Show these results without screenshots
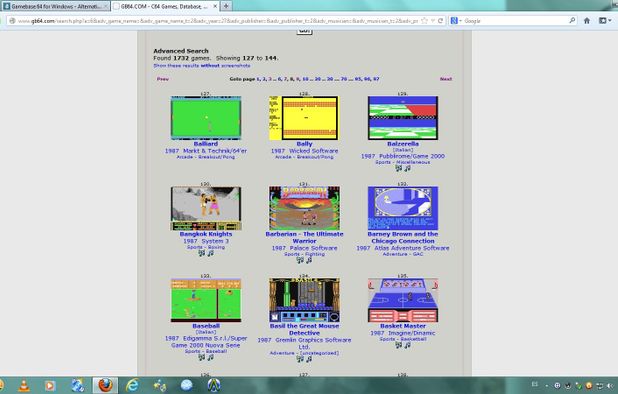Image resolution: width=618 pixels, height=394 pixels. [x=202, y=66]
